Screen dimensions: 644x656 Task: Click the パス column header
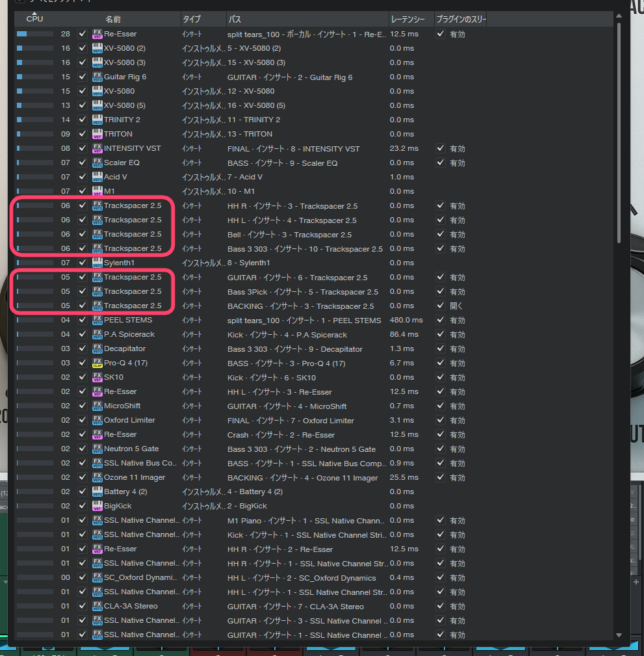235,20
